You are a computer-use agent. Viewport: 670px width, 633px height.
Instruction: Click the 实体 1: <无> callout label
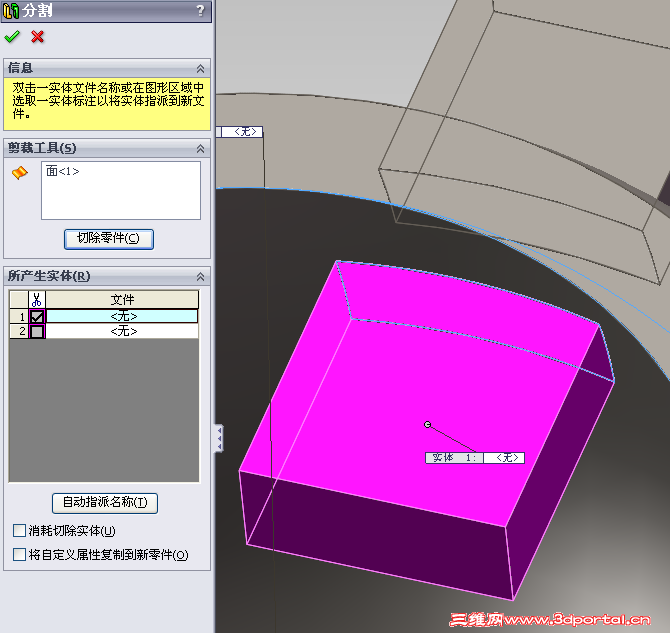tap(475, 458)
